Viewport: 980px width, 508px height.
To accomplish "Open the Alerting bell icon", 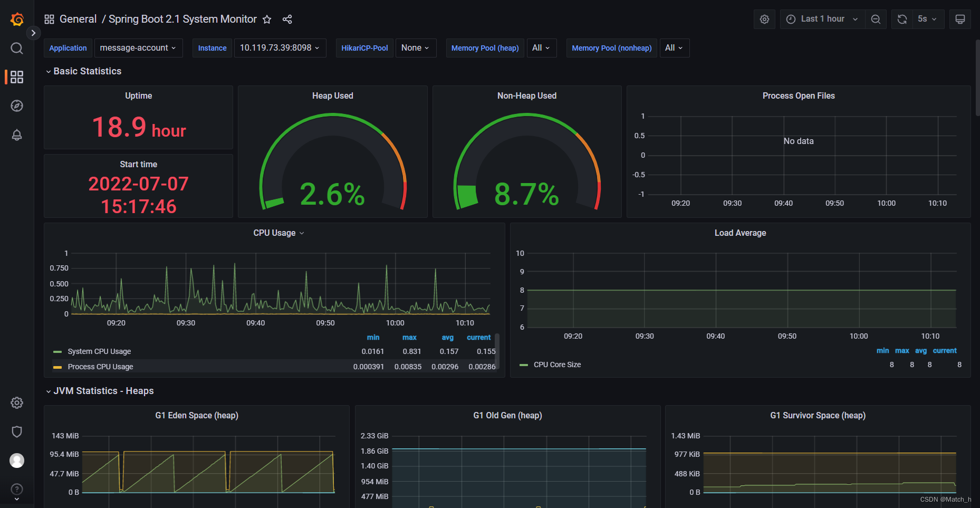I will click(x=17, y=135).
